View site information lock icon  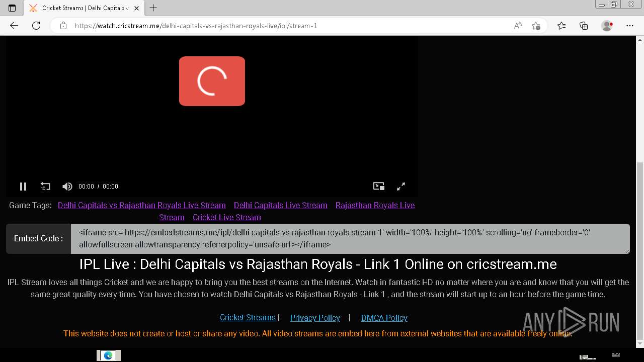pos(63,26)
